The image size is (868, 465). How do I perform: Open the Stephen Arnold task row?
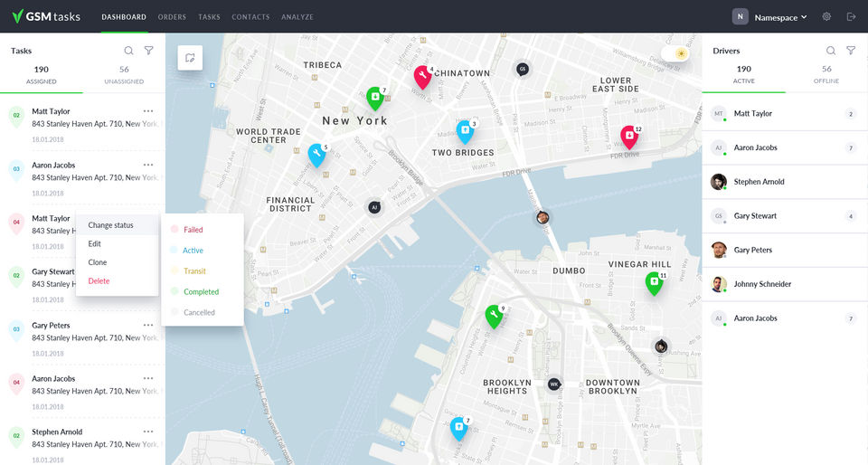coord(82,443)
